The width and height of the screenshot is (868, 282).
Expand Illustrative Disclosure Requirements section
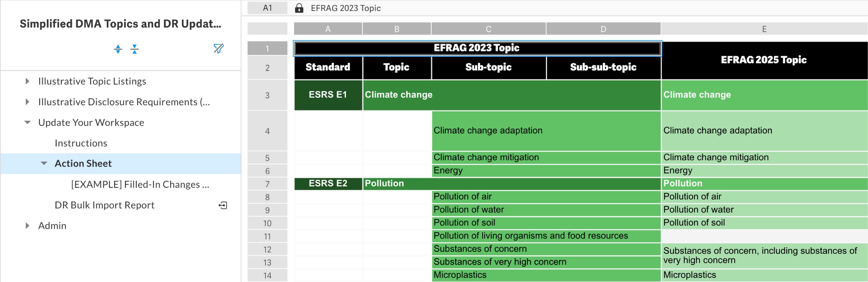[27, 101]
